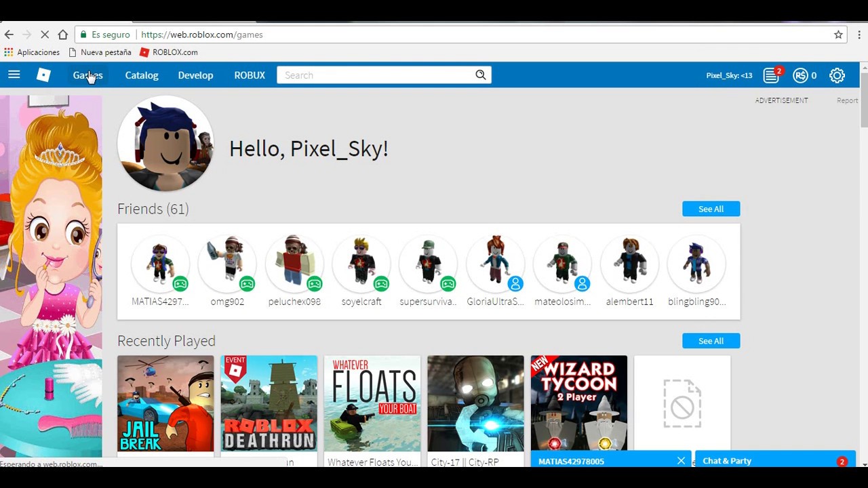This screenshot has height=488, width=868.
Task: Open the Develop tab
Action: tap(195, 75)
